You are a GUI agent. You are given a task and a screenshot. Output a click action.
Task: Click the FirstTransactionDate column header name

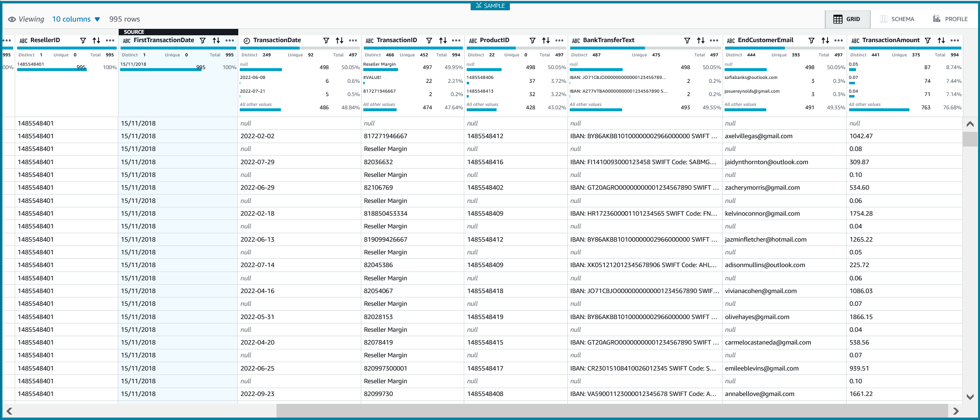pos(164,40)
